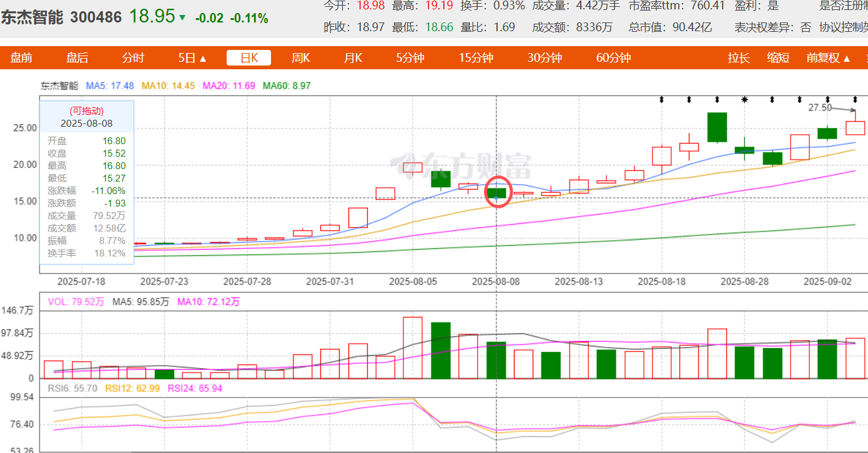Viewport: 868px width, 453px height.
Task: Click the (可拖动) handle of the info box
Action: tap(86, 111)
